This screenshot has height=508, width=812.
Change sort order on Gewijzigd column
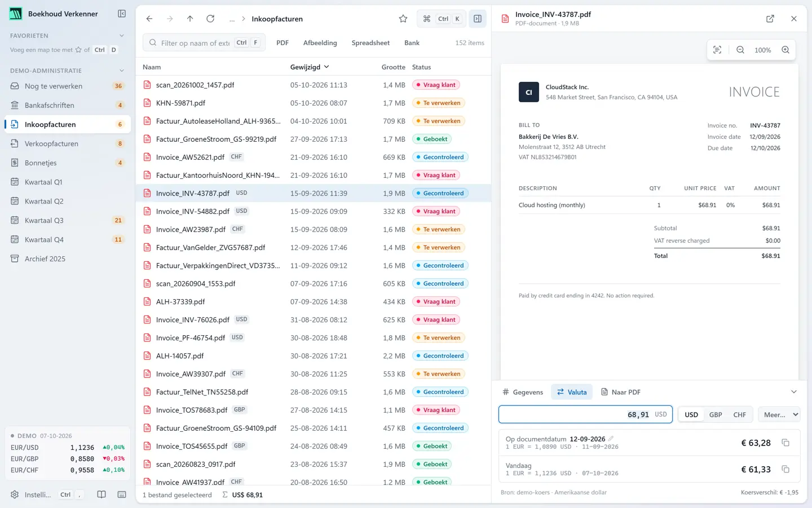click(310, 67)
